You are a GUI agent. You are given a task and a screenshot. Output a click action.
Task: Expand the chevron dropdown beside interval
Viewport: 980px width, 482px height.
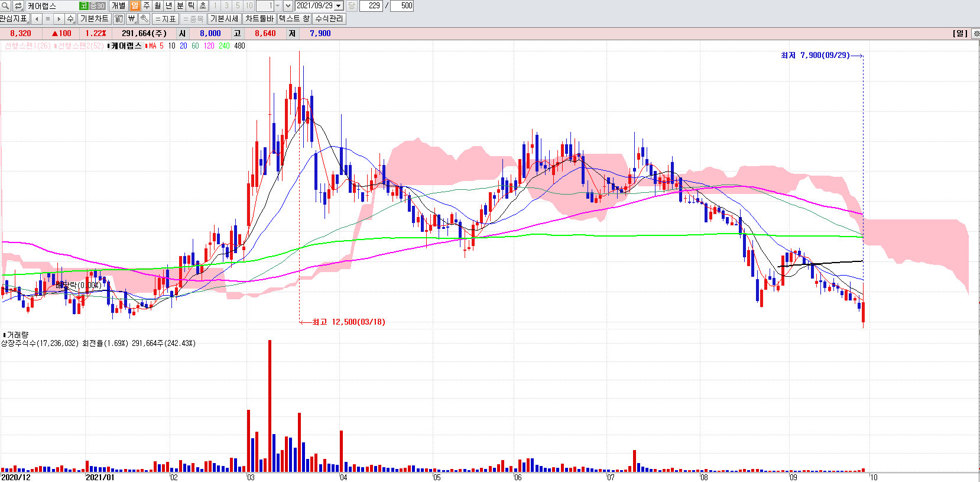[288, 6]
